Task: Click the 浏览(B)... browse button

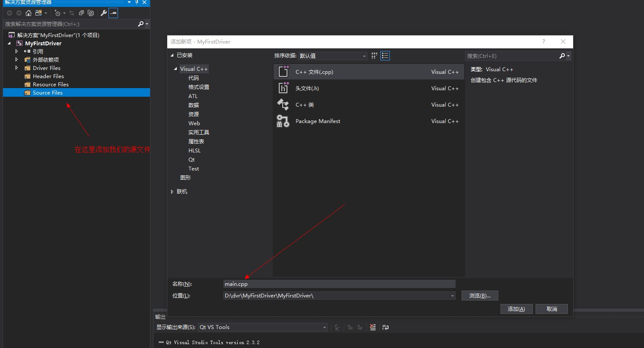Action: pyautogui.click(x=480, y=296)
